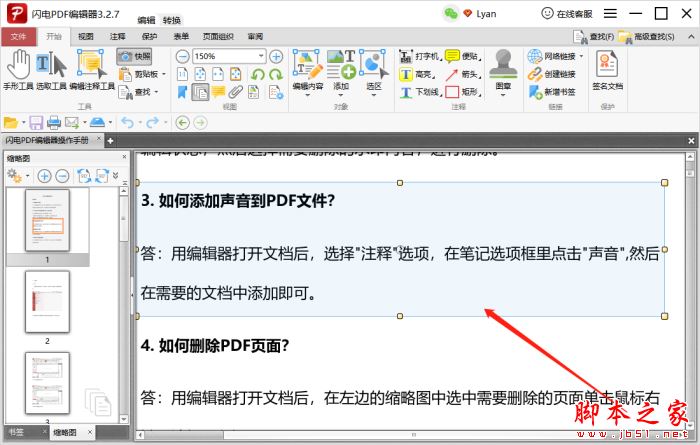Screen dimensions: 700x445
Task: Open the hamburger menu in title bar
Action: point(610,14)
